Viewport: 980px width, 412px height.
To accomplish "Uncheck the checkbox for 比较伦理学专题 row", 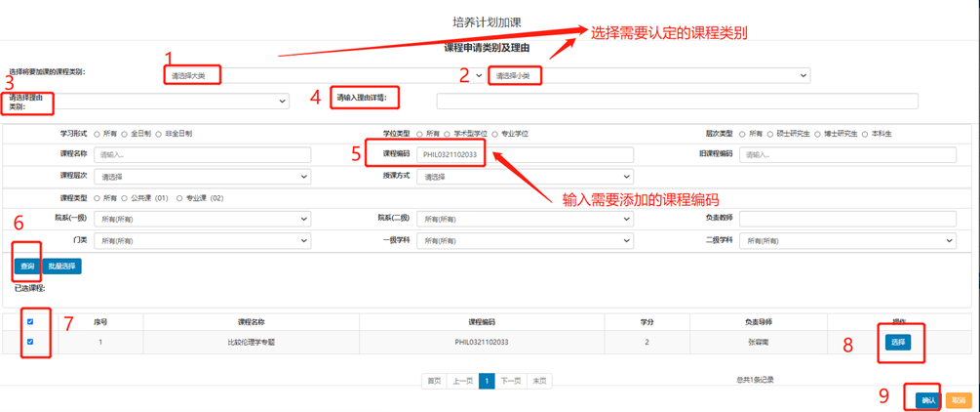I will tap(30, 342).
